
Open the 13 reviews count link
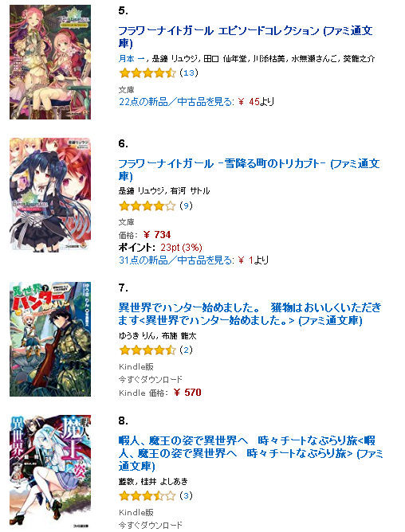click(189, 72)
